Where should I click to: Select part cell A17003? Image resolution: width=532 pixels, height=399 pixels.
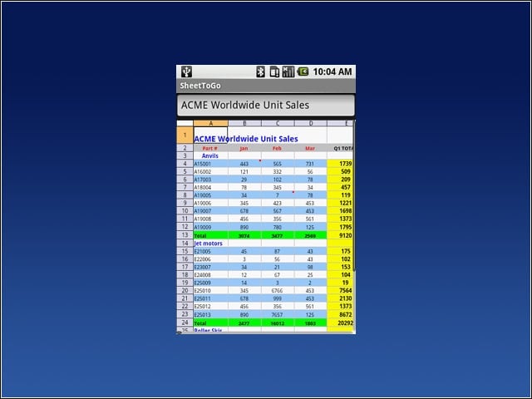pyautogui.click(x=210, y=180)
